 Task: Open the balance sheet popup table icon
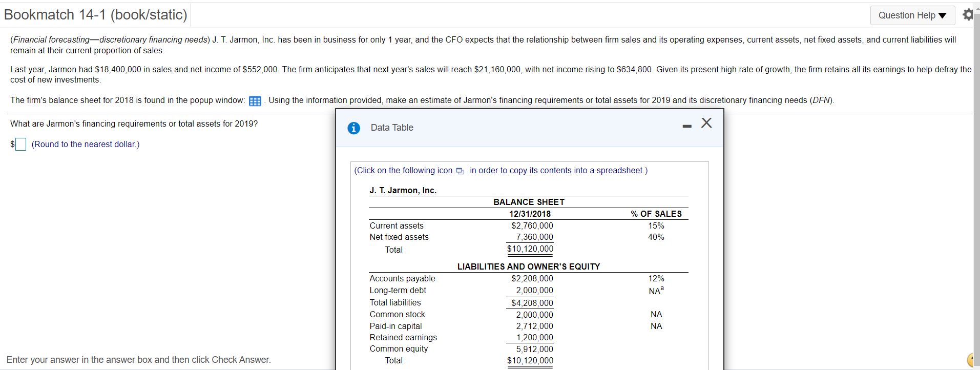pos(255,101)
